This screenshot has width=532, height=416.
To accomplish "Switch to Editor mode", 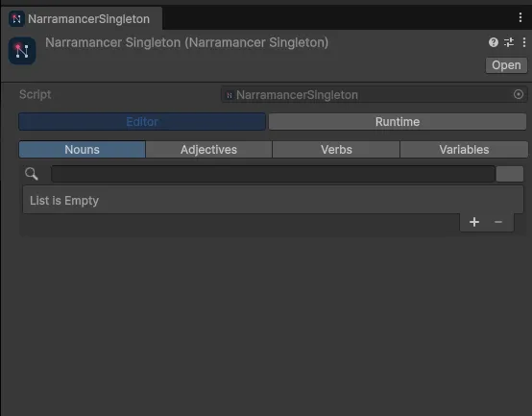I will pyautogui.click(x=142, y=122).
